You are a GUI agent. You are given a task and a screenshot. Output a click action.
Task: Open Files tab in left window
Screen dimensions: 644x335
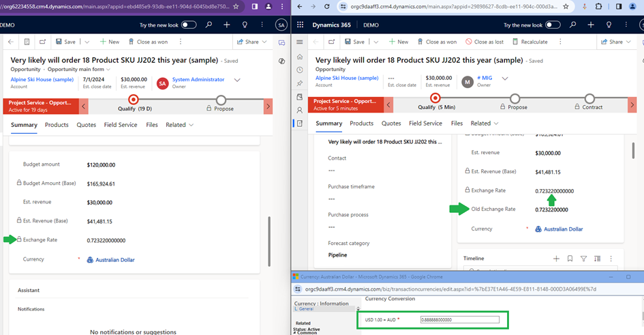(152, 125)
